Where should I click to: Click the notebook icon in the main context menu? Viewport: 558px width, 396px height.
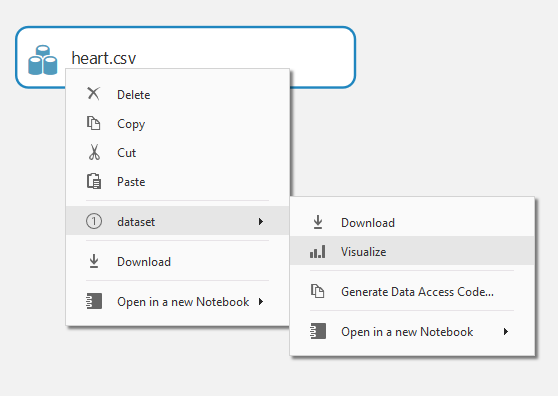tap(94, 301)
